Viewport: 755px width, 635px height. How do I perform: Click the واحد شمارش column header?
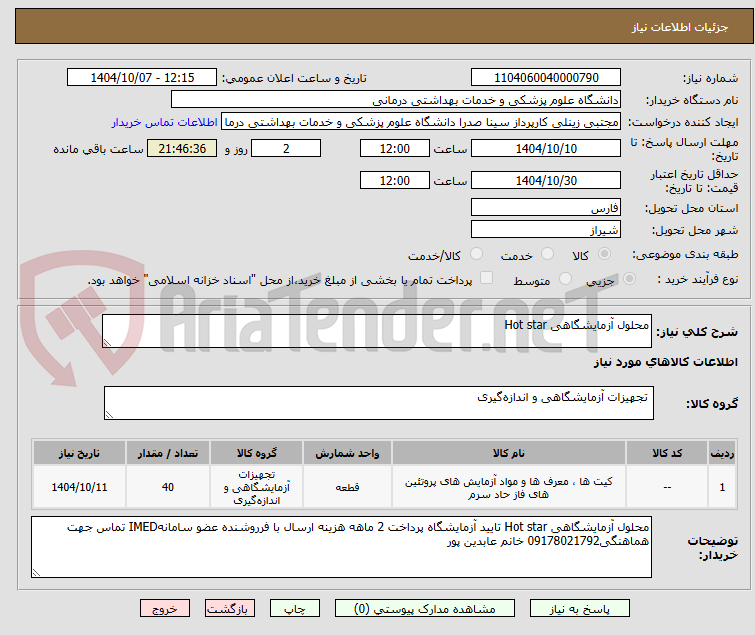[347, 453]
